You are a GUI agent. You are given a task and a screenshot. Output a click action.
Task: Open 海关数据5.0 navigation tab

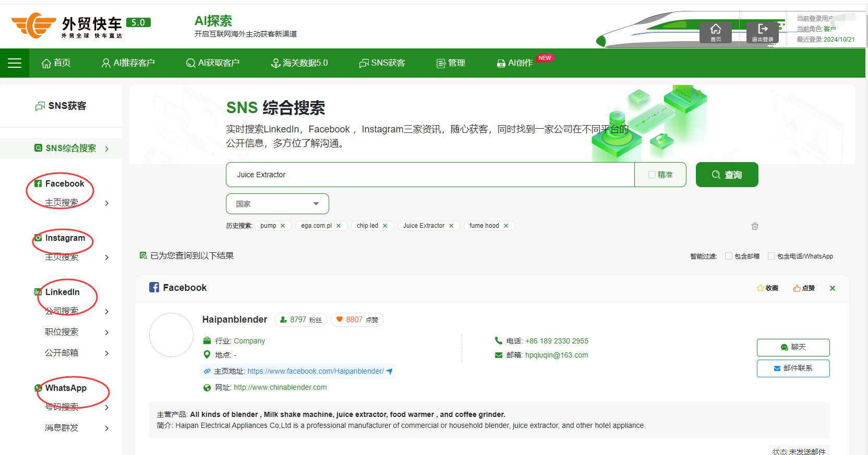pos(299,63)
